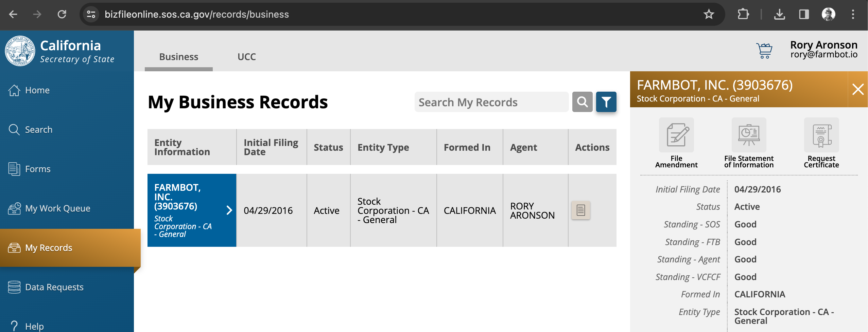Select the Business tab

(178, 57)
